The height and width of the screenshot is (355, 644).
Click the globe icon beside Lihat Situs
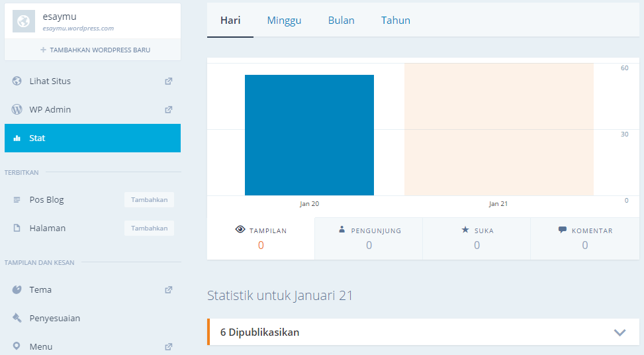tap(17, 81)
